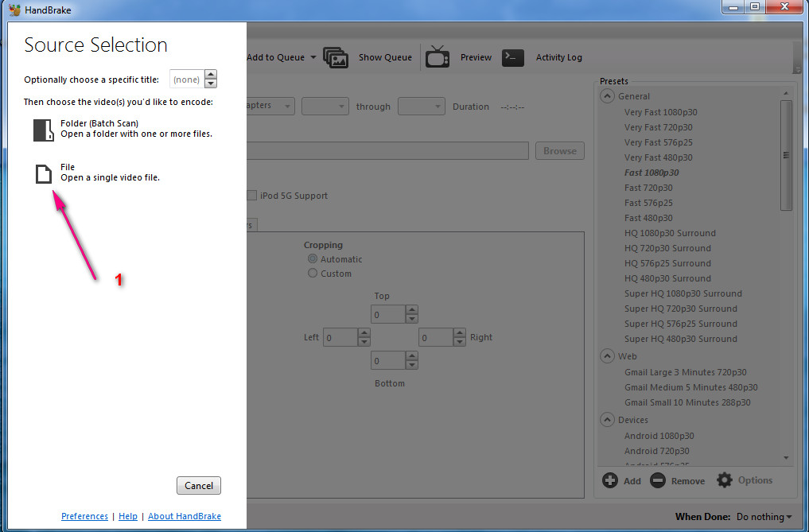This screenshot has width=809, height=532.
Task: Click the presets list scrollbar thumb
Action: point(786,155)
